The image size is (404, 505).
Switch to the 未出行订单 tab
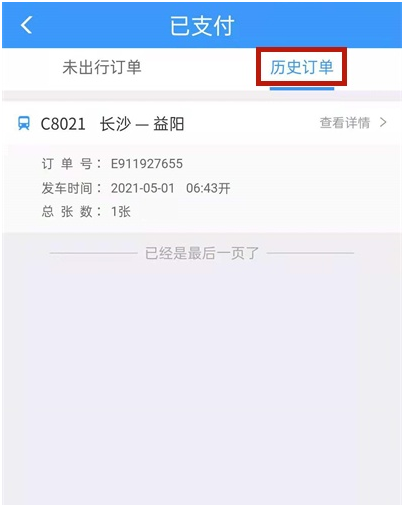[102, 67]
